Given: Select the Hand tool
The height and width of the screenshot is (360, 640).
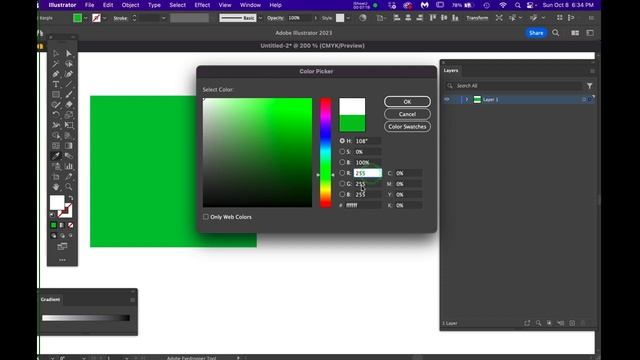Looking at the screenshot, I should (56, 187).
